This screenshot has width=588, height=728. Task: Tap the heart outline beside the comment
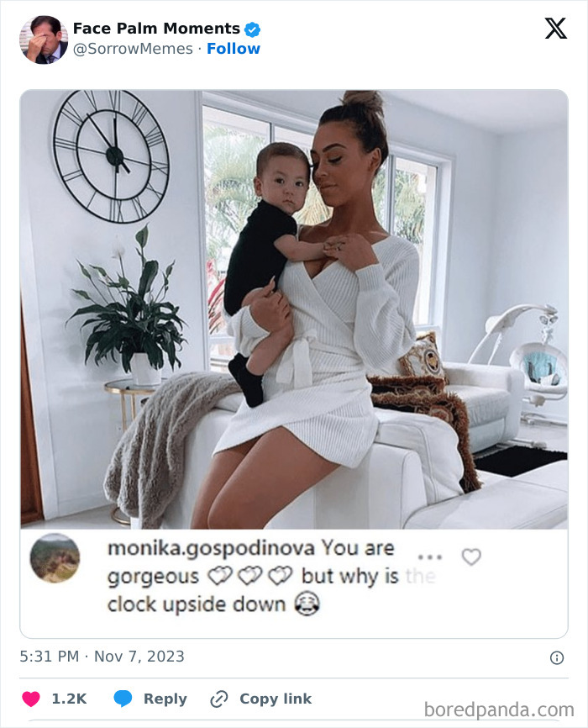(x=471, y=557)
